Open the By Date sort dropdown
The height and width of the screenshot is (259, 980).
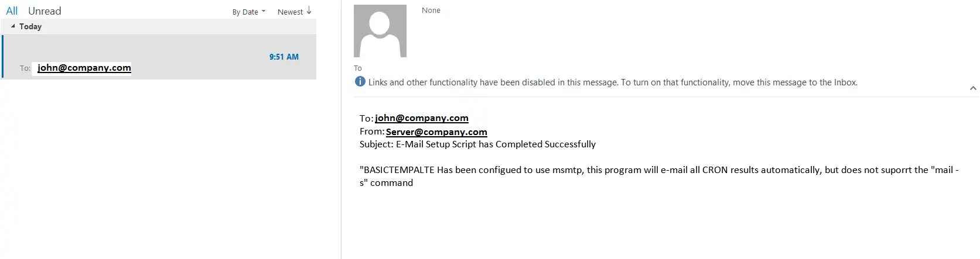(248, 12)
